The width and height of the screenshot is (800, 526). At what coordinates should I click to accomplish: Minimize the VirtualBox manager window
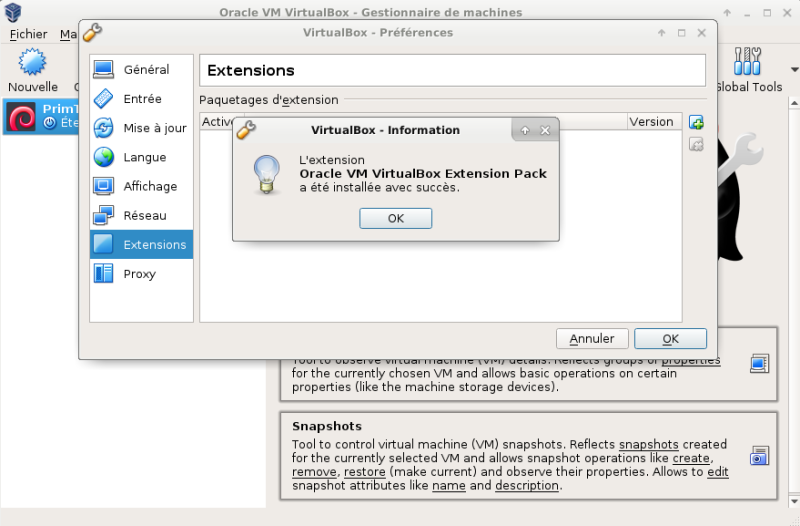click(747, 13)
